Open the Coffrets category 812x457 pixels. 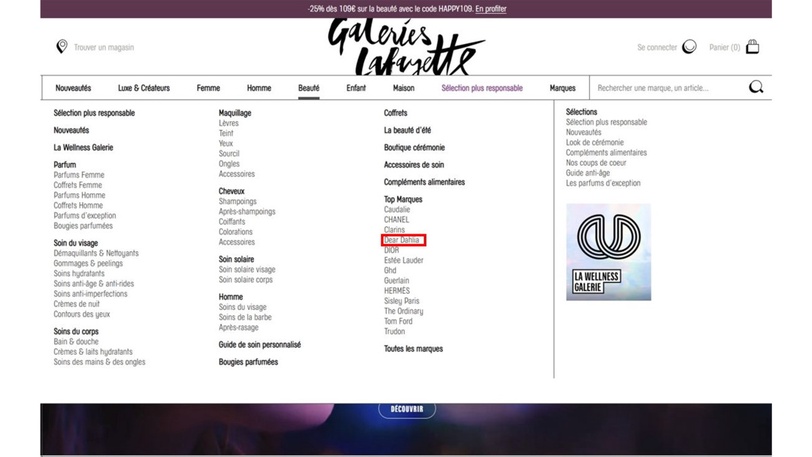(395, 113)
